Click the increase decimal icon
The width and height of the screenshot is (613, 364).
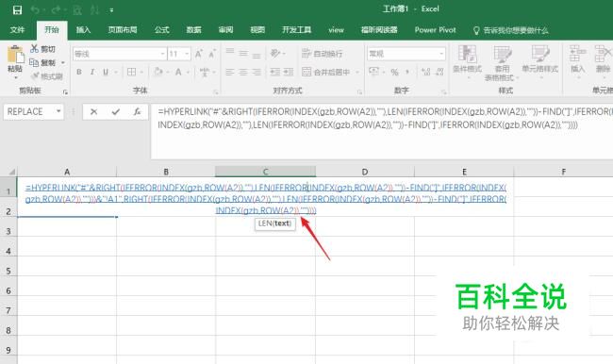pos(426,72)
